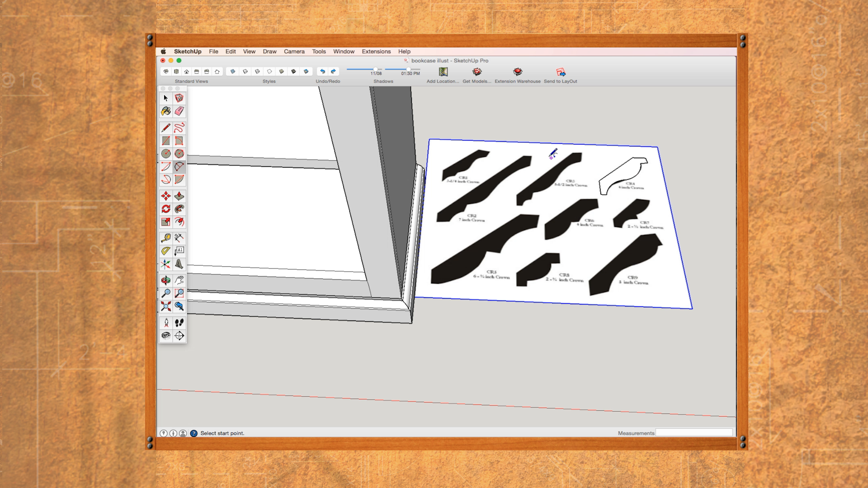Click the Zoom Extents tool
This screenshot has width=868, height=488.
[166, 306]
